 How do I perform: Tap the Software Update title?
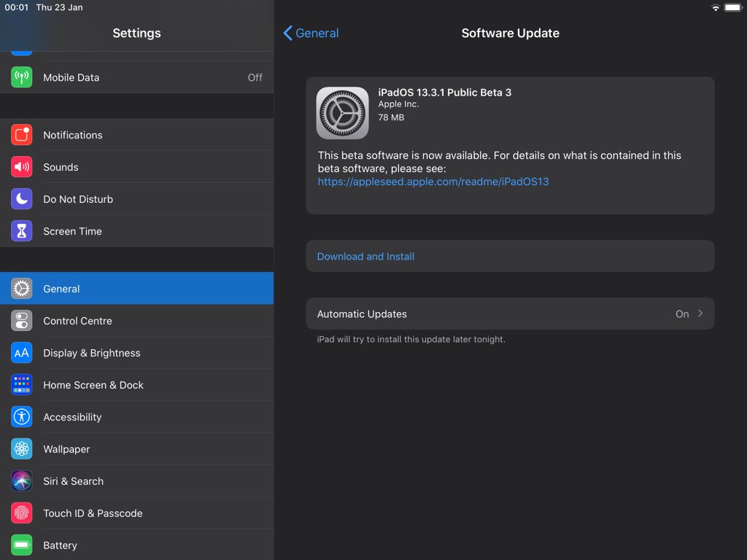pos(510,33)
